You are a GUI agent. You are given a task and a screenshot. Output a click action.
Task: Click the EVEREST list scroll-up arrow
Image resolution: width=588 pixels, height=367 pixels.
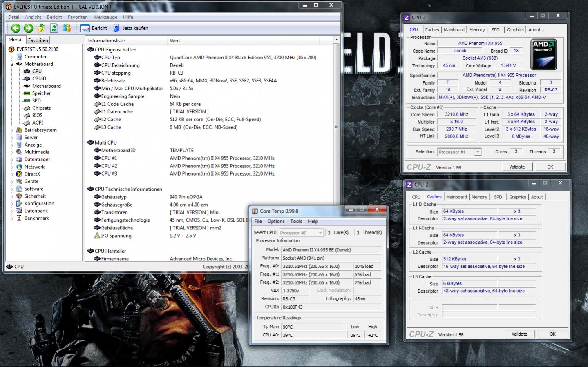coord(336,40)
